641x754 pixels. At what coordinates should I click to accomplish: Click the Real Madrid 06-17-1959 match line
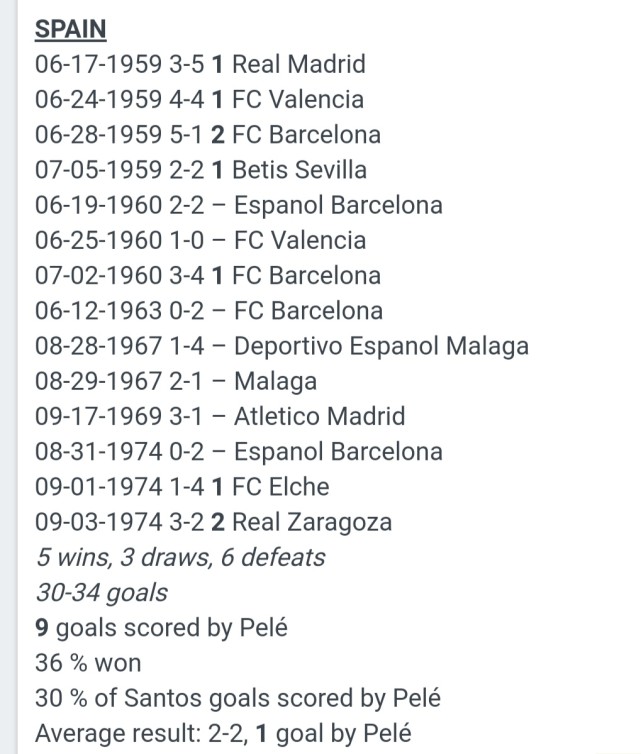tap(200, 65)
